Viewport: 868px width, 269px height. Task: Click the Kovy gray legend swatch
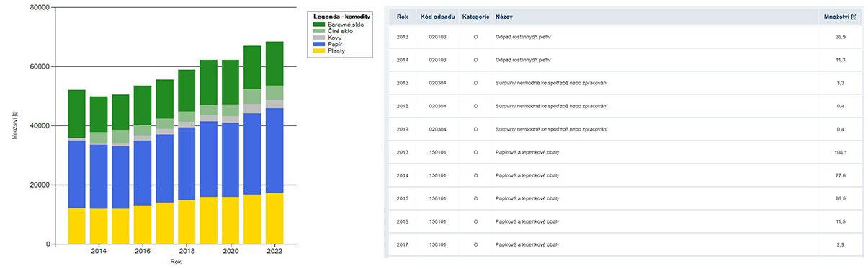click(319, 38)
